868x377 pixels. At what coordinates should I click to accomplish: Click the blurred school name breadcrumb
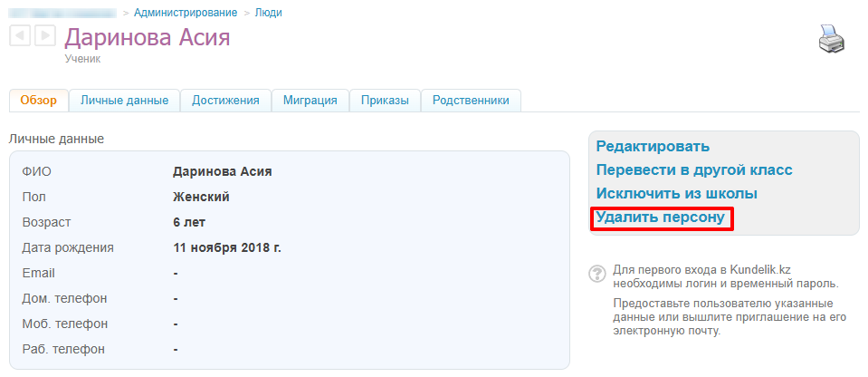click(x=62, y=13)
